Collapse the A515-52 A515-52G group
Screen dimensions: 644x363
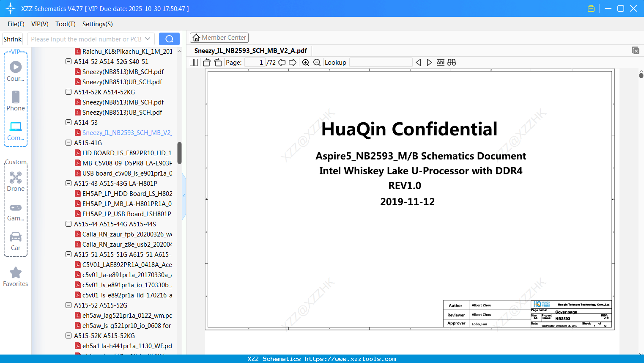[x=69, y=305]
